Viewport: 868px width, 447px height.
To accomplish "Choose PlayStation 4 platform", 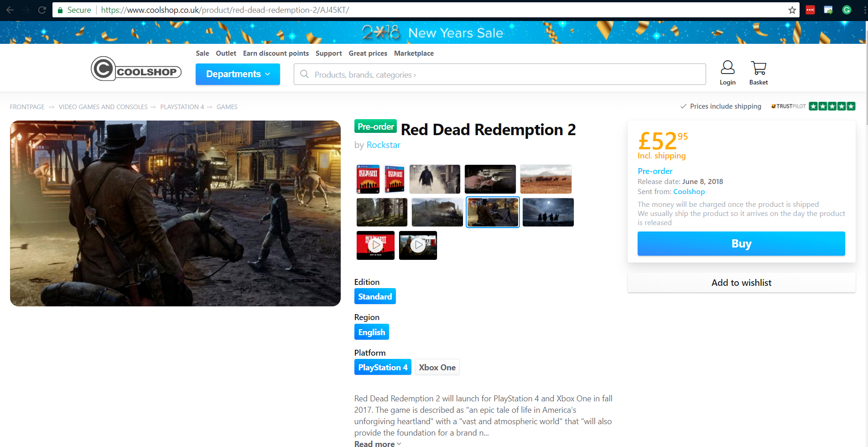I will tap(383, 367).
